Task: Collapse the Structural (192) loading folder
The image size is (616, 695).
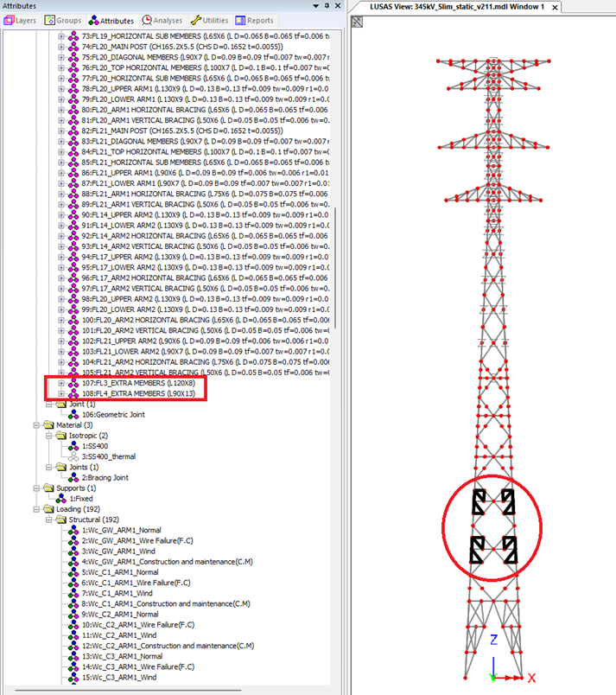Action: click(x=48, y=520)
